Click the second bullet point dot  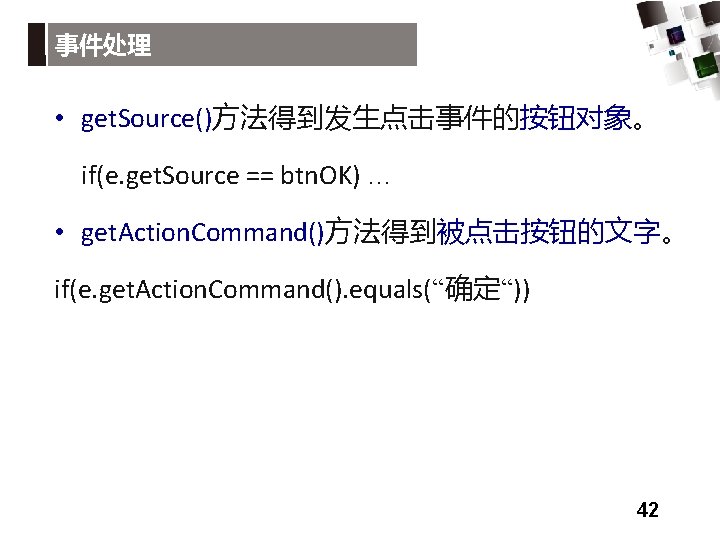tap(59, 231)
